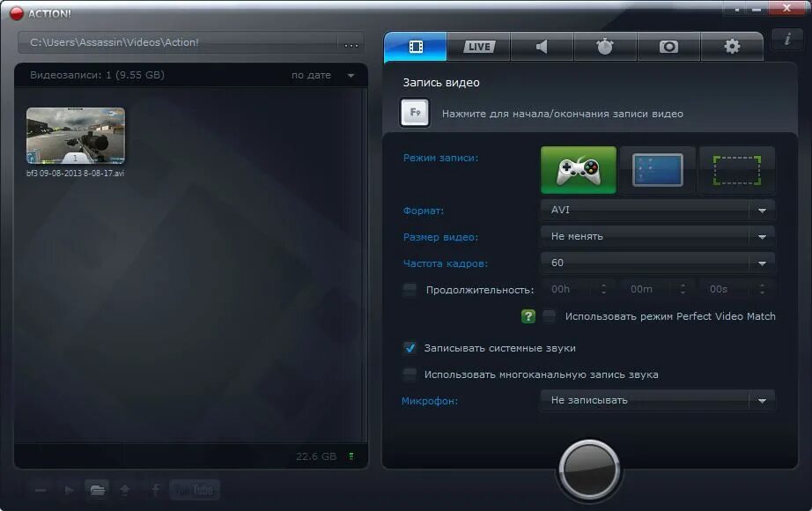Uncheck Записывать системные звуки
The image size is (812, 511).
coord(410,348)
